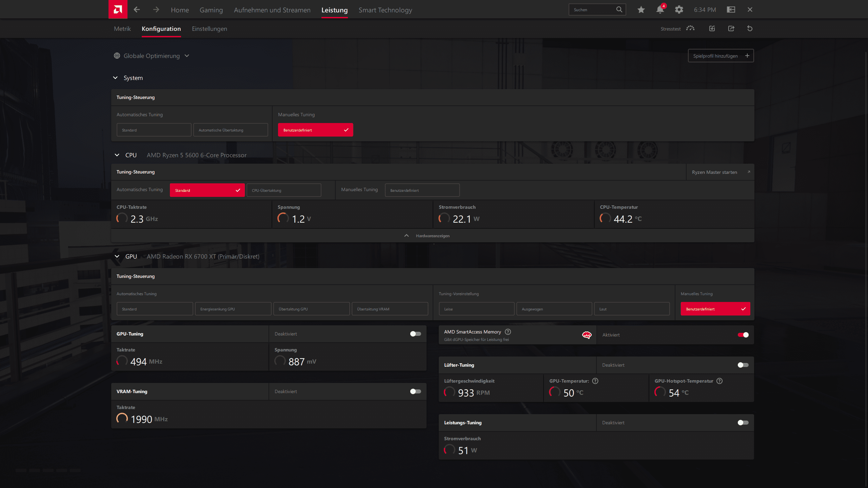Switch to the Metrik subtab
The height and width of the screenshot is (488, 868).
click(122, 29)
